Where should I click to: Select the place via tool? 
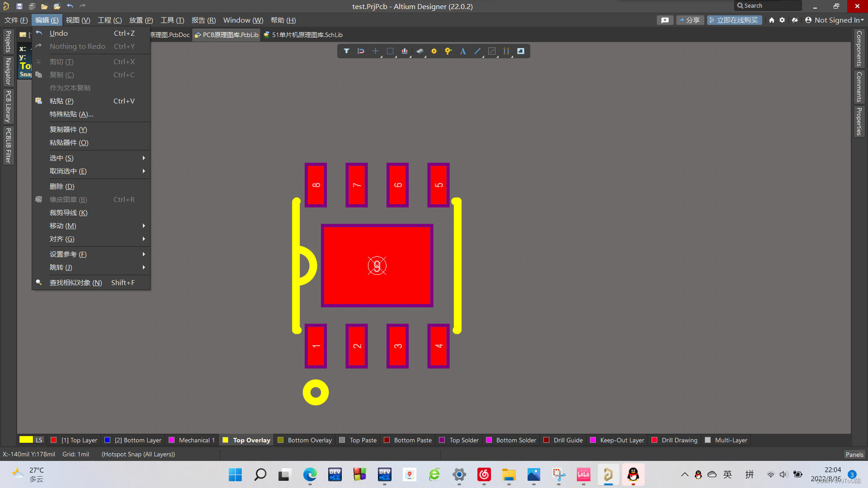click(448, 51)
